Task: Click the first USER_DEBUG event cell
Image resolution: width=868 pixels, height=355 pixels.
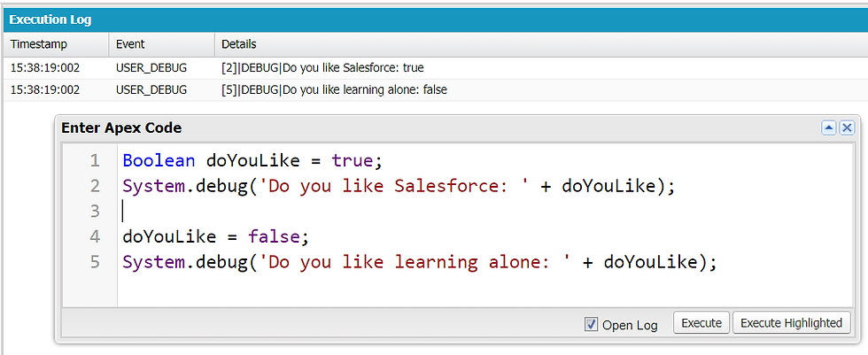Action: pyautogui.click(x=151, y=68)
